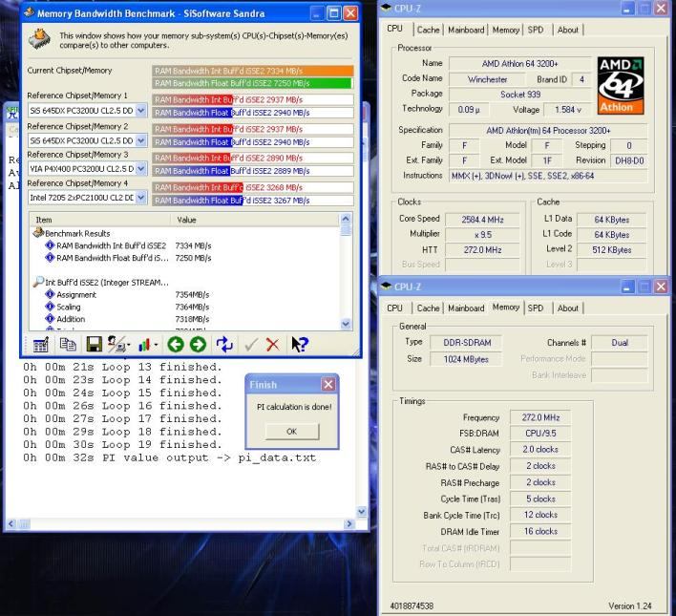Viewport: 676px width, 616px height.
Task: Click the Sandra title bar app icon
Action: (30, 13)
